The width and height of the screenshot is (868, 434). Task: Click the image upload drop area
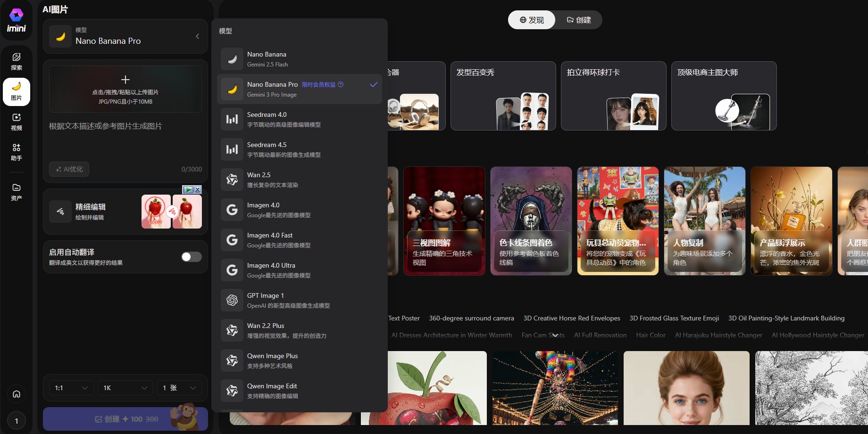[125, 89]
